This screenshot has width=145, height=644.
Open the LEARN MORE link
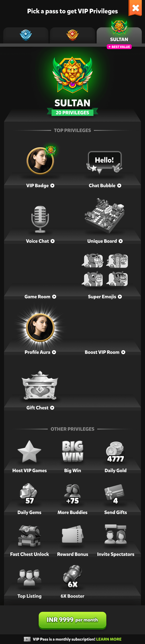[109, 639]
